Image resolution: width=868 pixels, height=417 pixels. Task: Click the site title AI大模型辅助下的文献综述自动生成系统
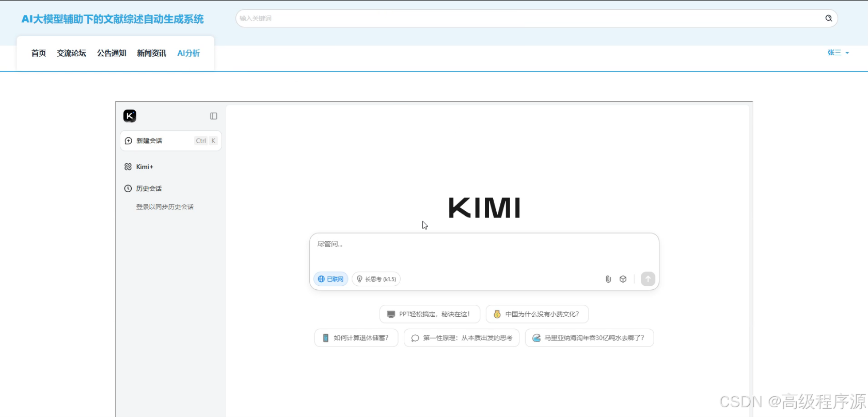coord(113,19)
